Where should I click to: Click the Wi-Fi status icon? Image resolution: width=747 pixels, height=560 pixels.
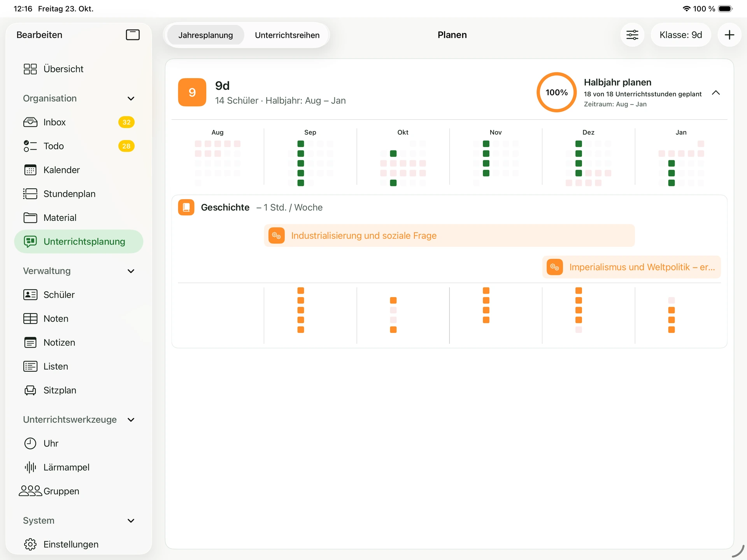[687, 9]
